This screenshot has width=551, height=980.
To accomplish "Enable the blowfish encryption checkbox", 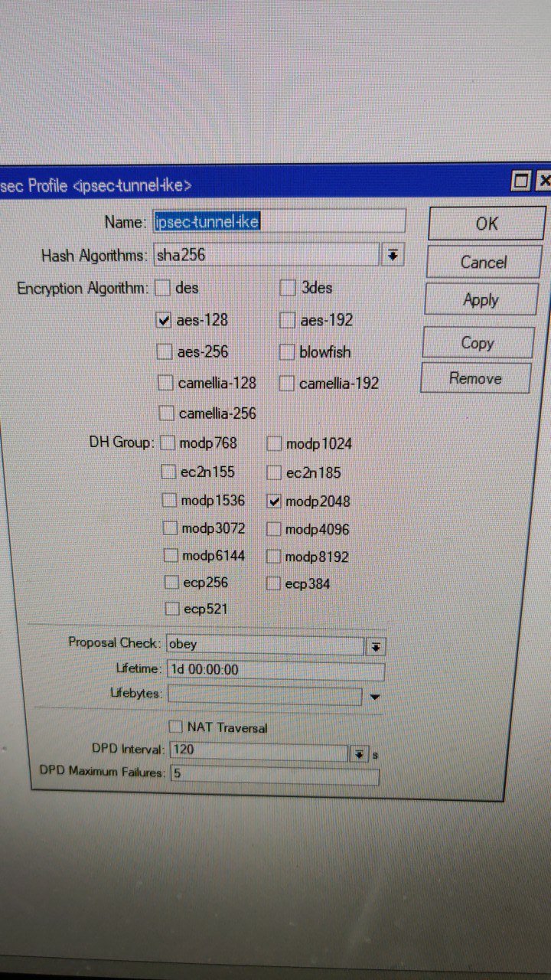I will click(x=287, y=352).
